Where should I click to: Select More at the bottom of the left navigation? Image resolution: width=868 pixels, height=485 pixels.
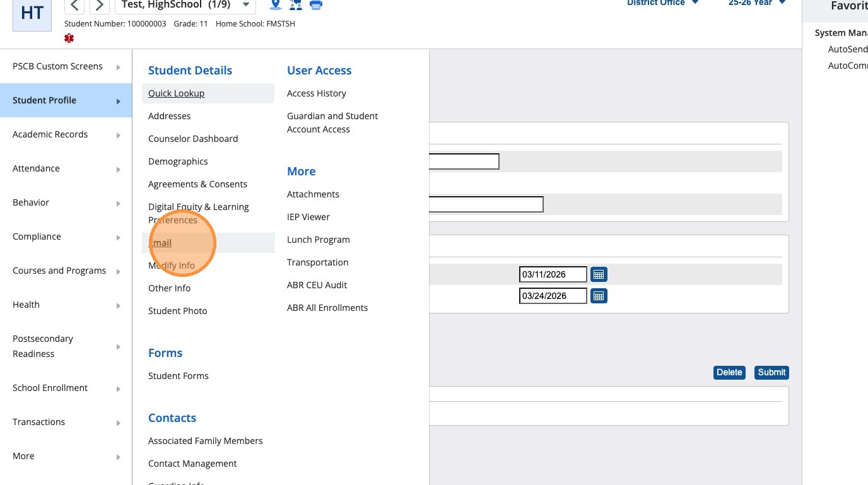click(66, 456)
